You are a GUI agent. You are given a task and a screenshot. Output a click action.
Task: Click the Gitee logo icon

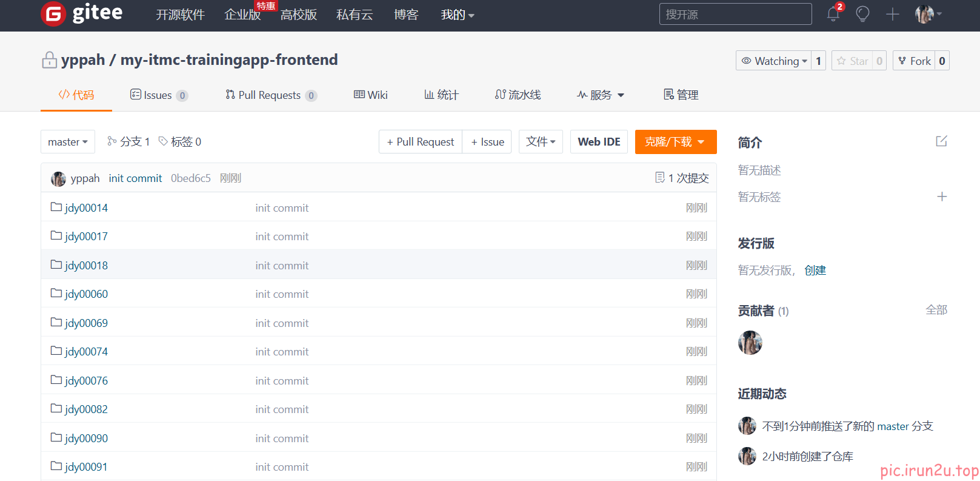(x=53, y=14)
